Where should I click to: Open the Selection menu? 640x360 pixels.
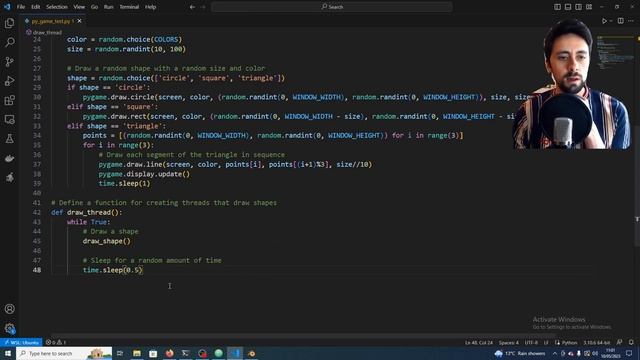pyautogui.click(x=57, y=7)
